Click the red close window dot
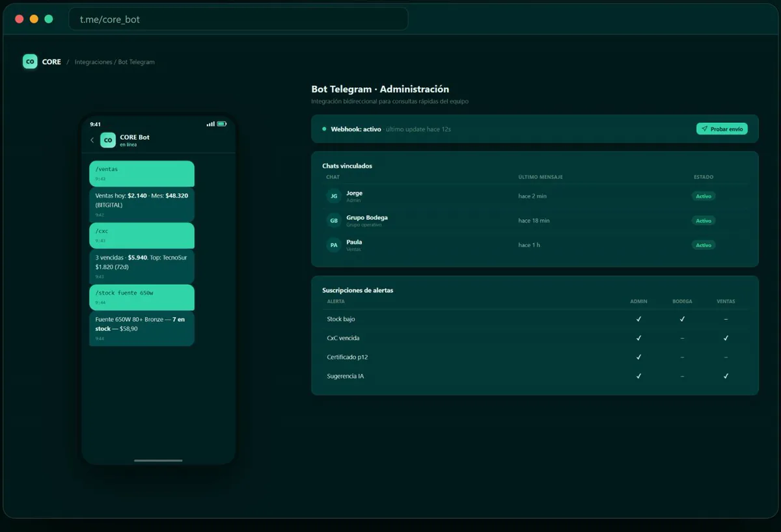781x532 pixels. [19, 19]
